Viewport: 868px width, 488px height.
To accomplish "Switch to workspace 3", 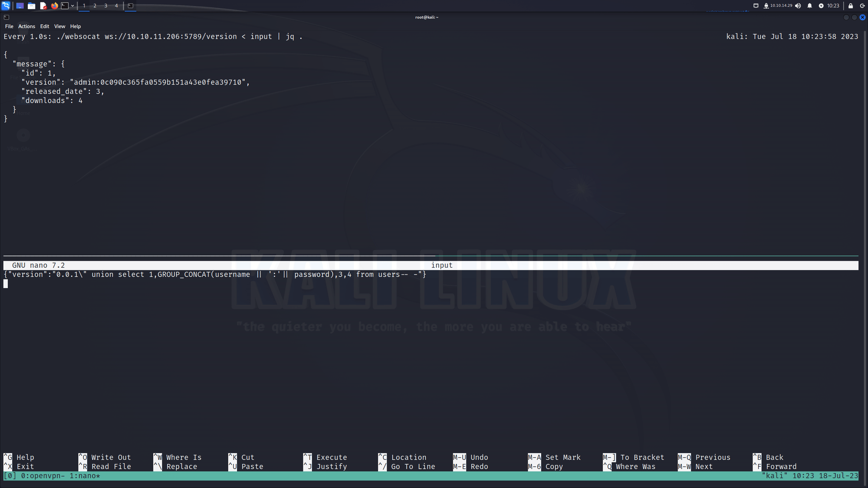I will [106, 6].
